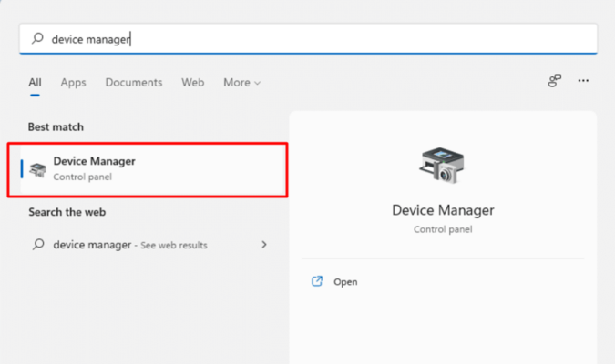Click the Open external-link icon
615x364 pixels.
(x=317, y=281)
